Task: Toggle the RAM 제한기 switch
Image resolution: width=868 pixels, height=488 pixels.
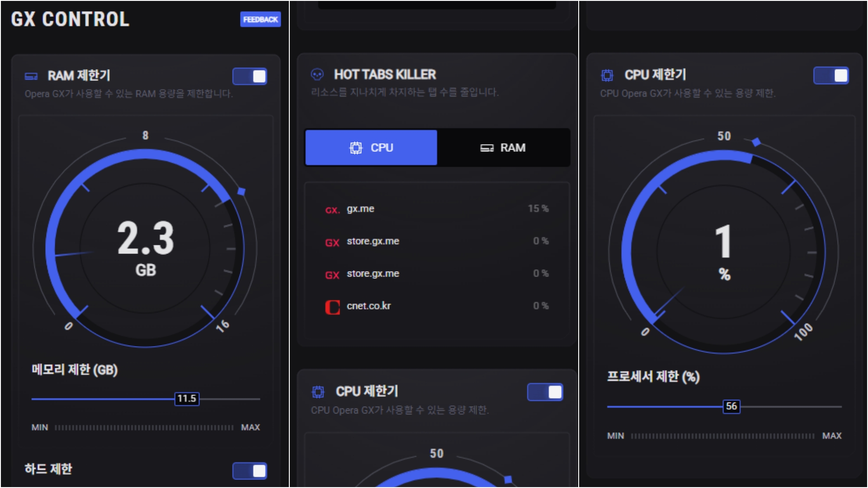Action: pos(250,76)
